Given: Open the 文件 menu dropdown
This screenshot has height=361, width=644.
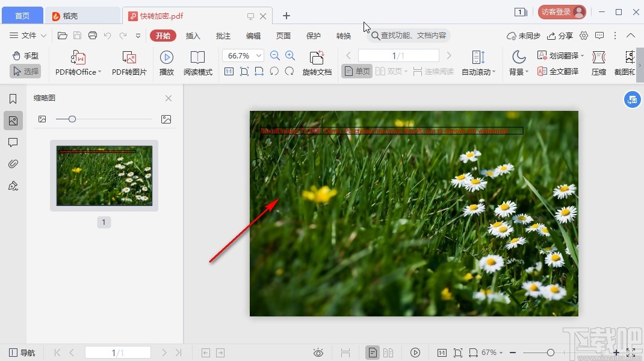Looking at the screenshot, I should (x=29, y=36).
